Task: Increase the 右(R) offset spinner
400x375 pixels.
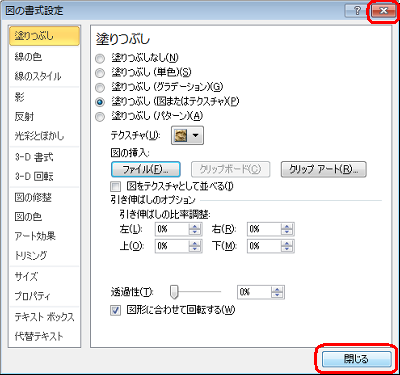Action: click(x=287, y=226)
